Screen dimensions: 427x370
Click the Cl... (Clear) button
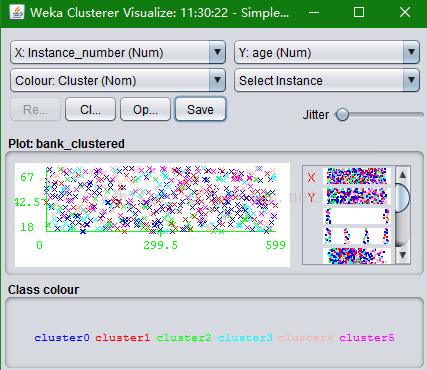90,109
